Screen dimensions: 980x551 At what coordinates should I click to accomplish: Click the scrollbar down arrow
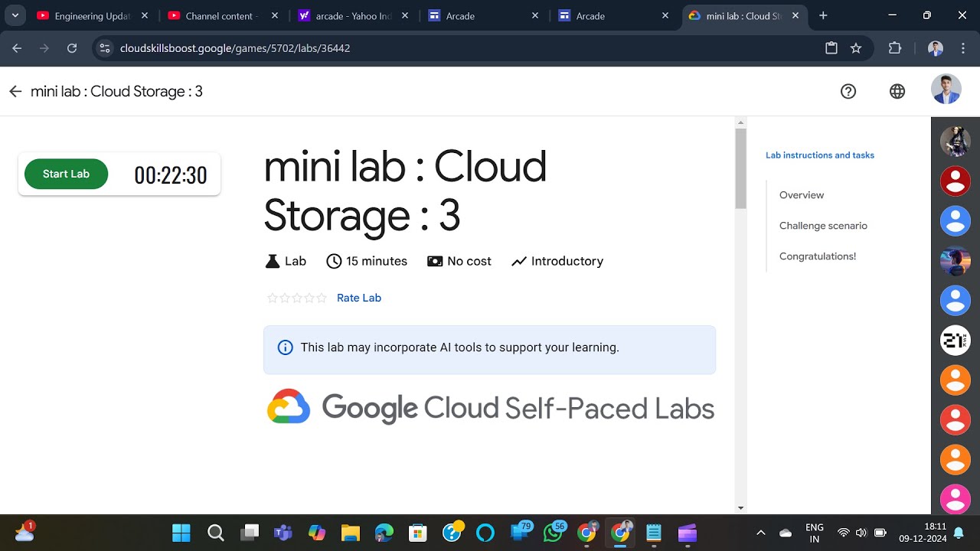740,508
